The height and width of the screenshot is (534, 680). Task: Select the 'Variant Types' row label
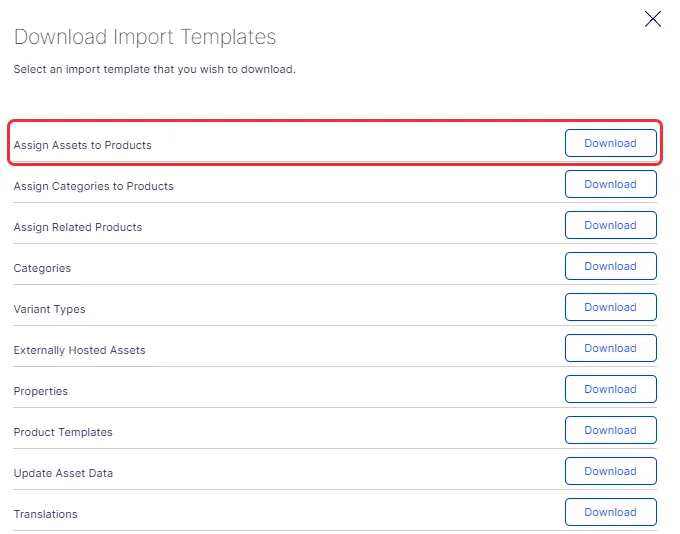pos(49,309)
